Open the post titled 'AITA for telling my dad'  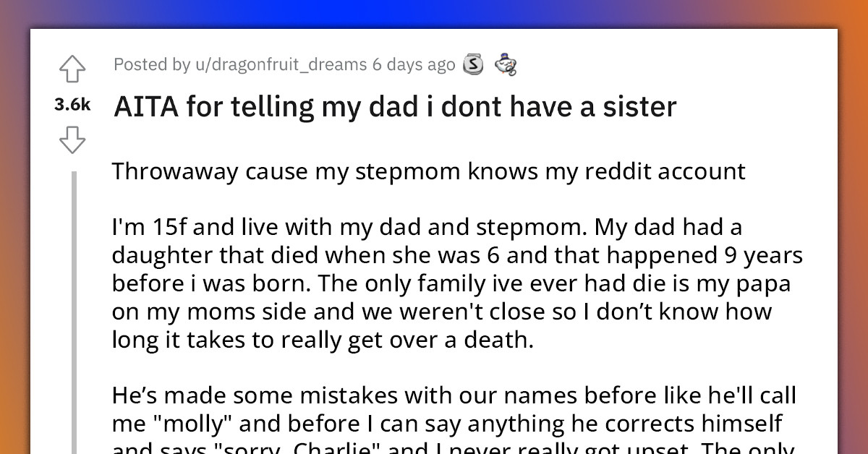(394, 106)
